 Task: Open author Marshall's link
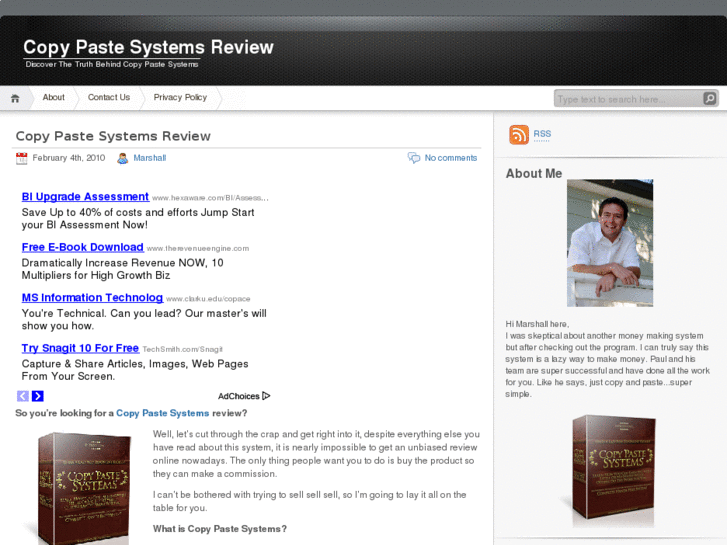click(x=150, y=158)
